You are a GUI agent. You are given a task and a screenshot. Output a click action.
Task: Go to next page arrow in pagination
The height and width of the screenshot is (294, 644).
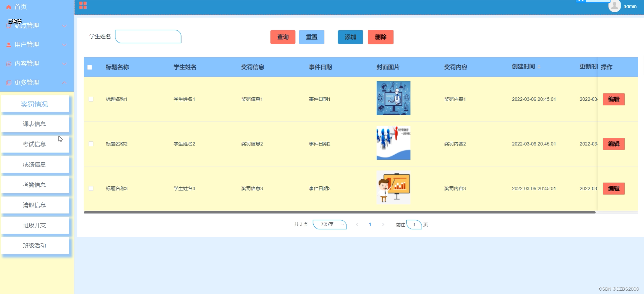pyautogui.click(x=383, y=225)
